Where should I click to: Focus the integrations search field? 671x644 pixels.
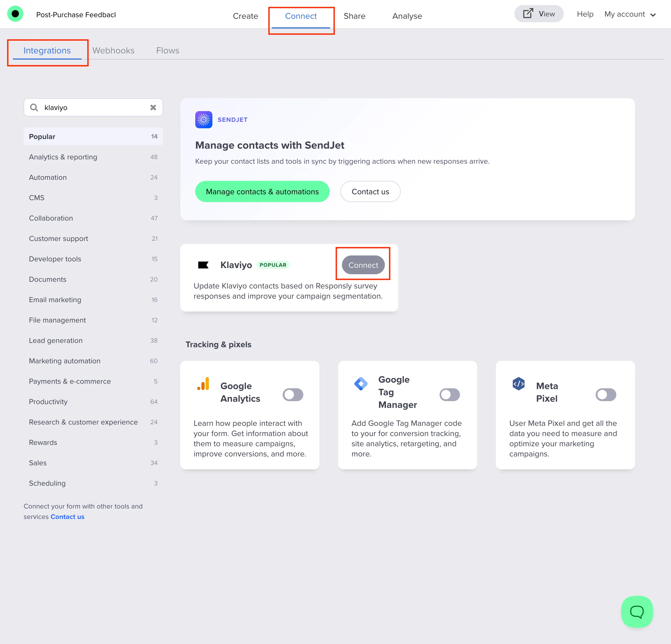[93, 108]
